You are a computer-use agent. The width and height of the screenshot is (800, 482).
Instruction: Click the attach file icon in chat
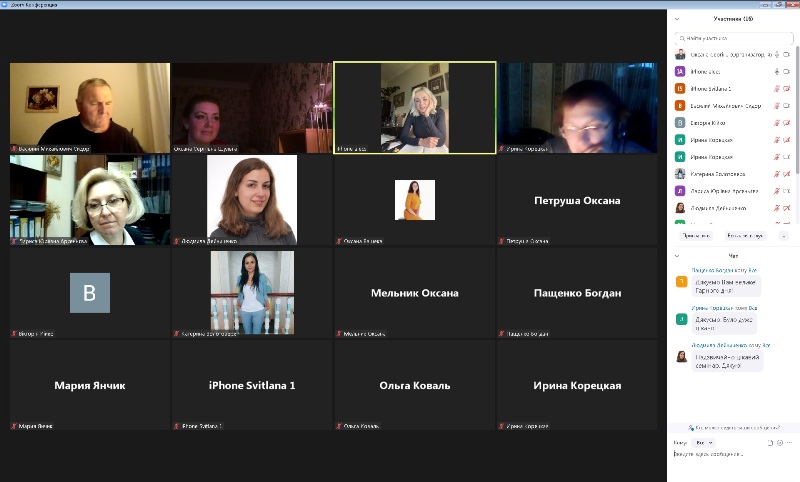(x=769, y=442)
